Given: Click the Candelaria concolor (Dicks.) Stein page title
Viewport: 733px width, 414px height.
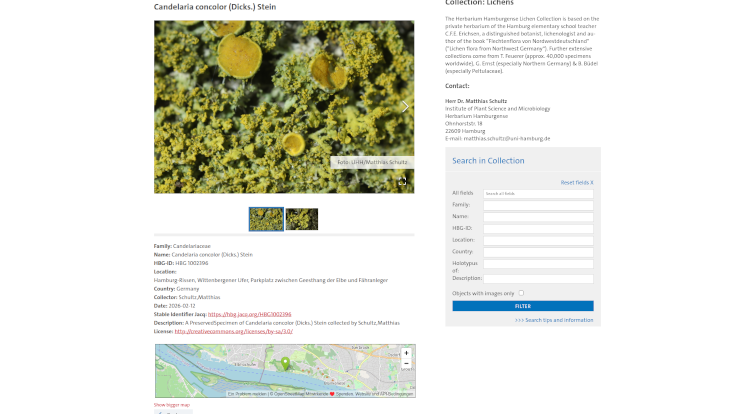Looking at the screenshot, I should coord(215,7).
